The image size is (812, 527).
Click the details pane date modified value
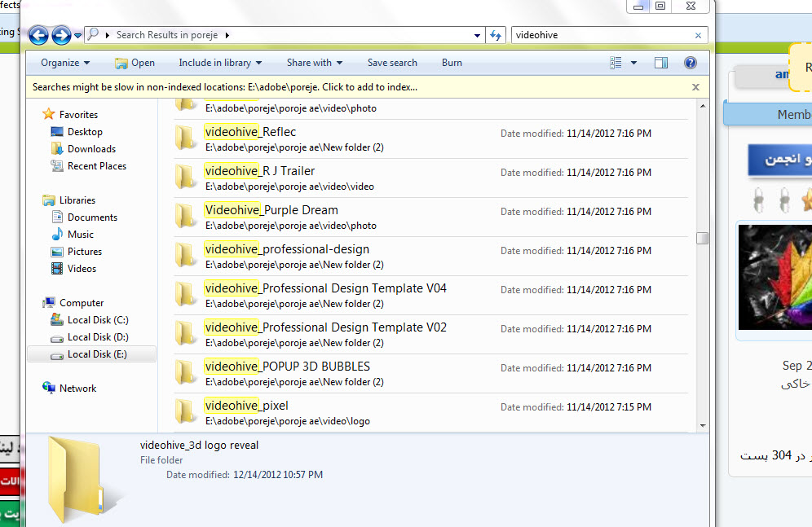pos(277,475)
